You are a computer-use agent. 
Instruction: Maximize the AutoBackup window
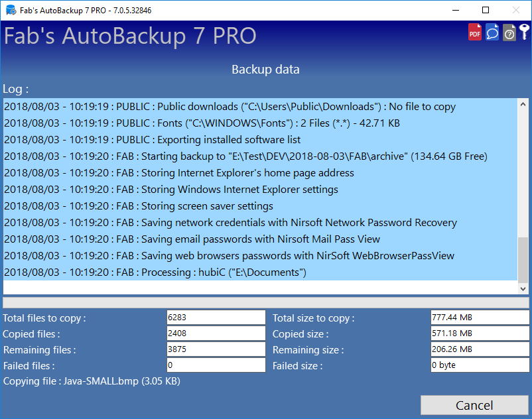486,11
